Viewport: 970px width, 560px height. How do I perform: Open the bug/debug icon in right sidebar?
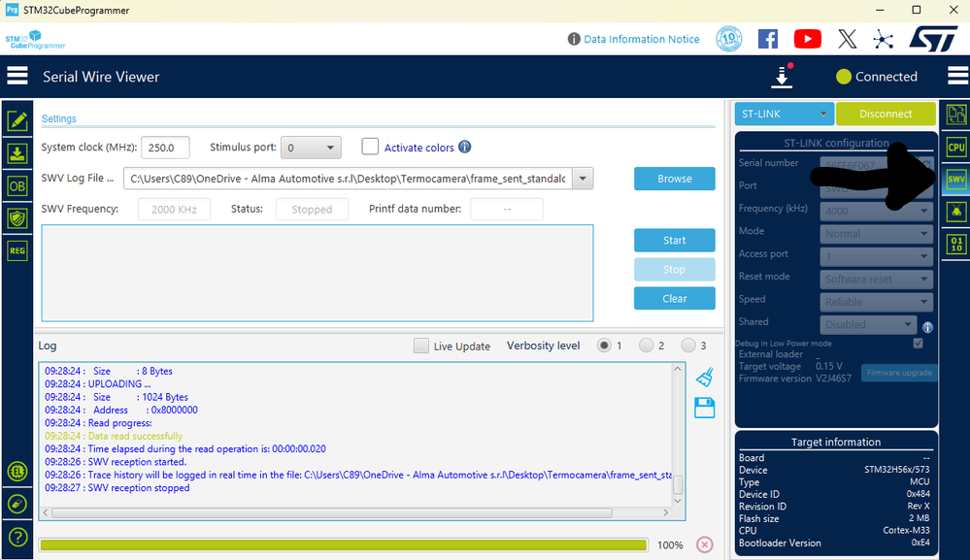click(956, 212)
